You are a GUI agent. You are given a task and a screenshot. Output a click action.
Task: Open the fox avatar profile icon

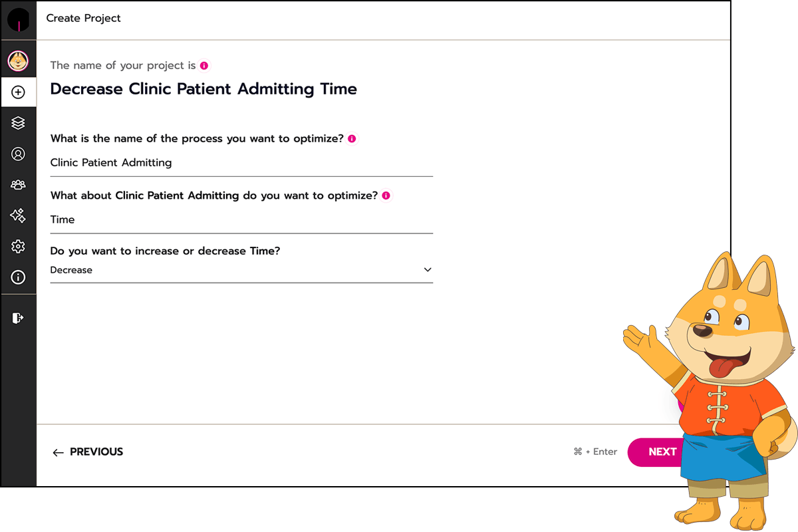pyautogui.click(x=18, y=61)
